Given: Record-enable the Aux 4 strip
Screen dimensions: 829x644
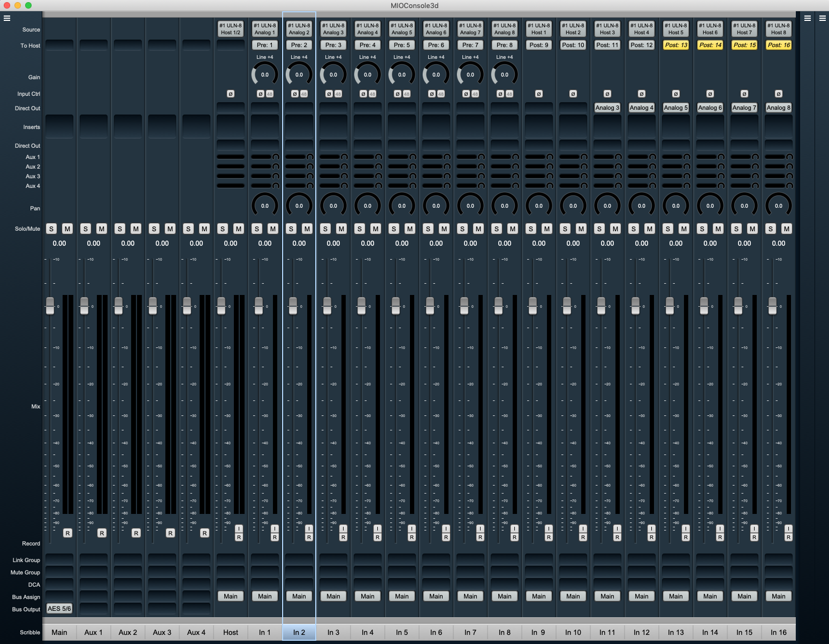Looking at the screenshot, I should [204, 533].
